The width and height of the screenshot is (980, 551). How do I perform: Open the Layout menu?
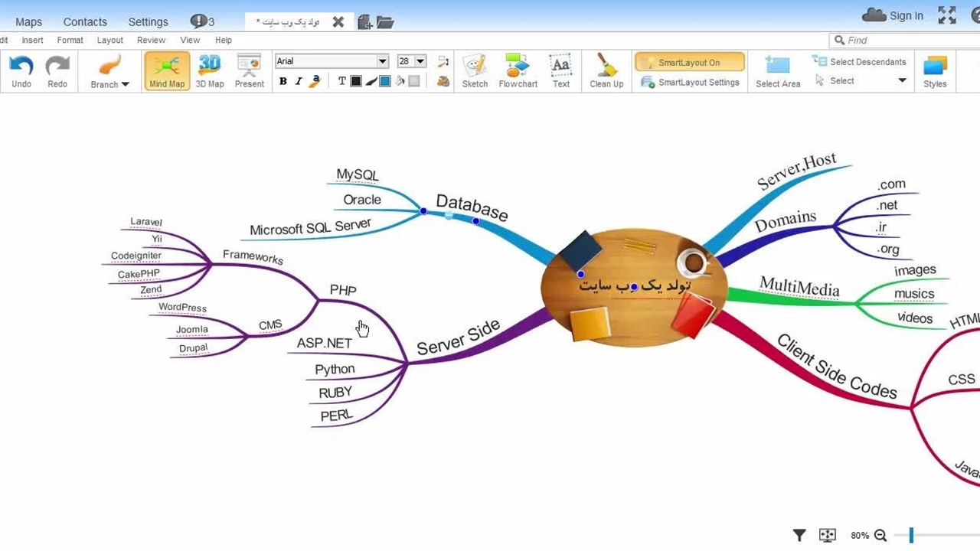[109, 40]
